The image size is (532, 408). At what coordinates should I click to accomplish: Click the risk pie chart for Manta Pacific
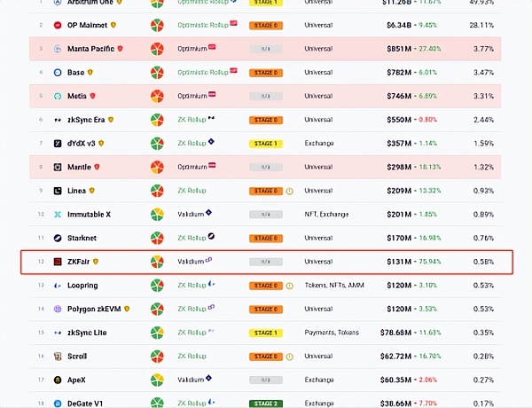pyautogui.click(x=157, y=49)
